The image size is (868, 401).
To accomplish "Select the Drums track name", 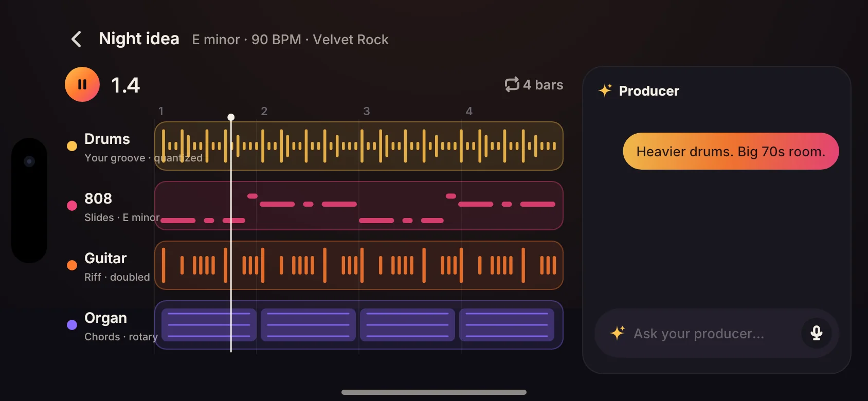I will tap(107, 139).
